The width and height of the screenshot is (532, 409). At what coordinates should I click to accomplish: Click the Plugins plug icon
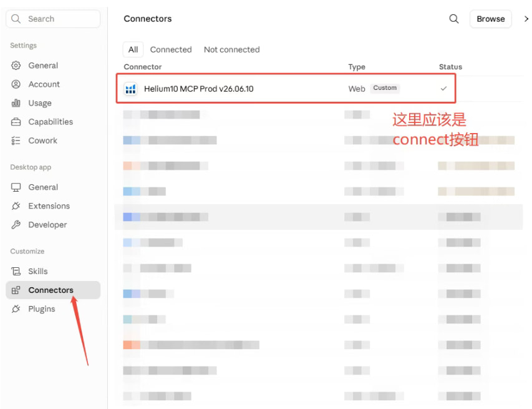coord(16,309)
